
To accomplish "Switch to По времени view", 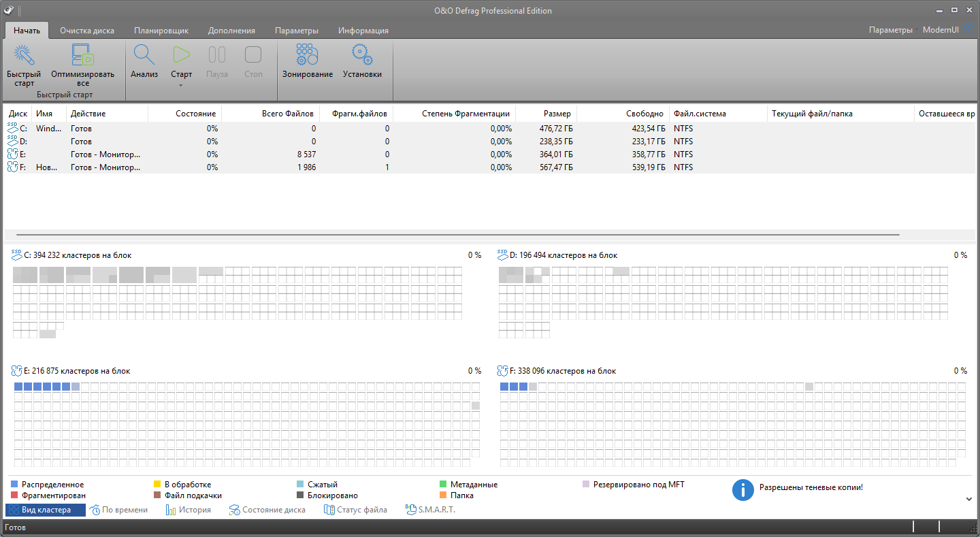I will (x=119, y=510).
